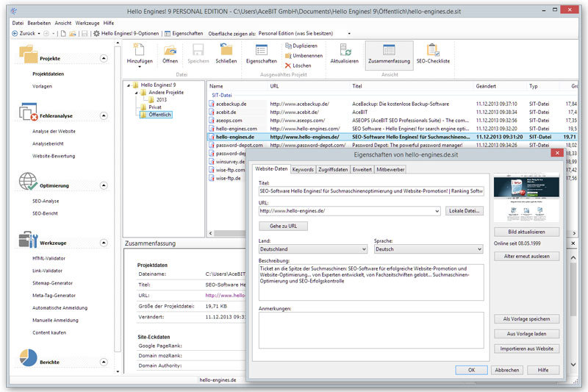Open the Datei menu
Screen dimensions: 588x392
pos(18,23)
